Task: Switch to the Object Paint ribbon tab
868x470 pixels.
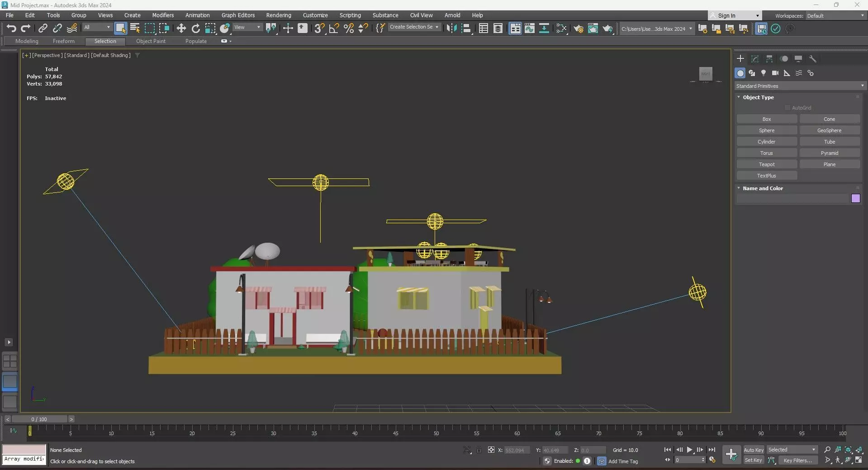Action: tap(151, 41)
